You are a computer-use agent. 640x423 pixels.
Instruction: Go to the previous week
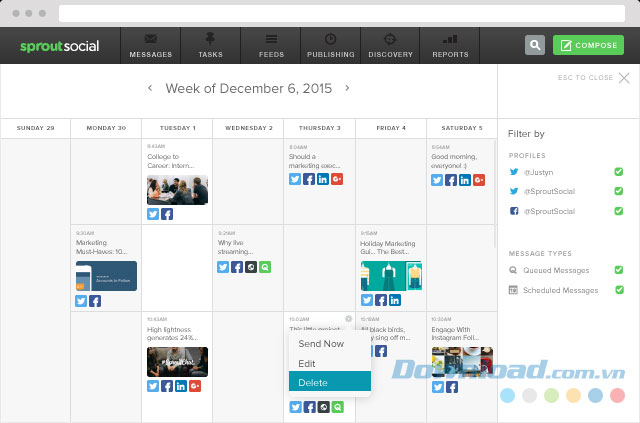[150, 88]
